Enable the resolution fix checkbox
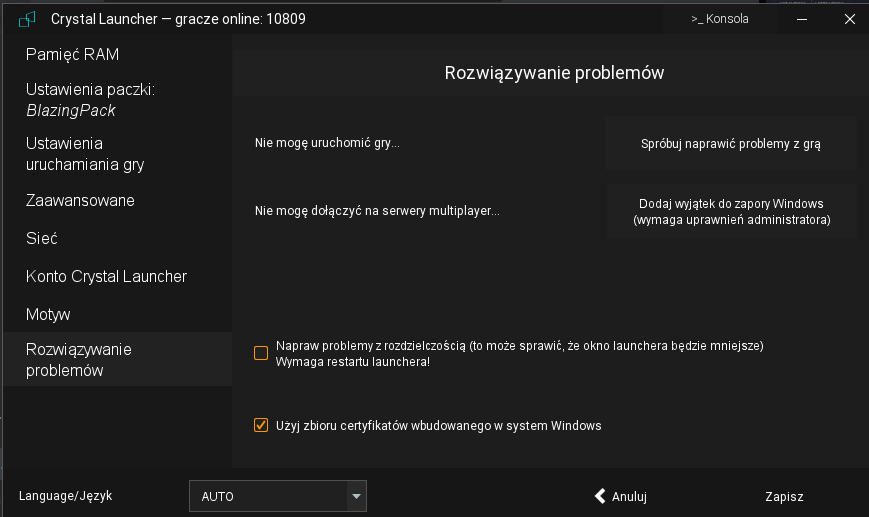The width and height of the screenshot is (869, 517). (261, 353)
